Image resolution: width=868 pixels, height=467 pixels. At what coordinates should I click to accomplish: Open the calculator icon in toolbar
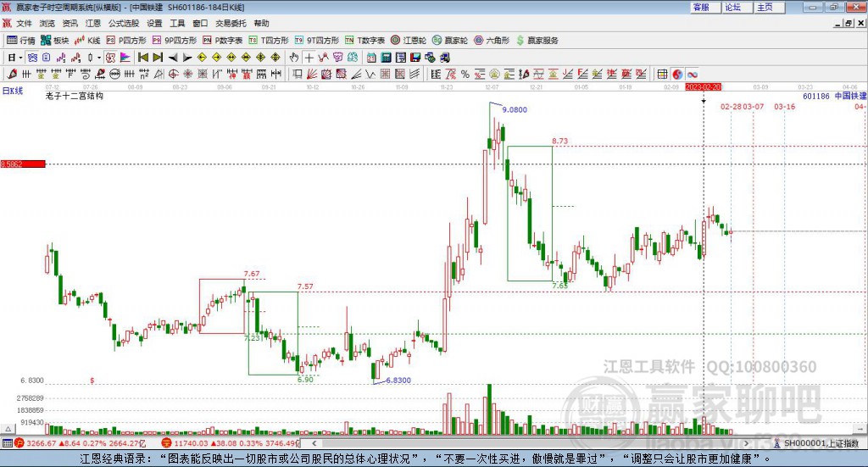386,58
